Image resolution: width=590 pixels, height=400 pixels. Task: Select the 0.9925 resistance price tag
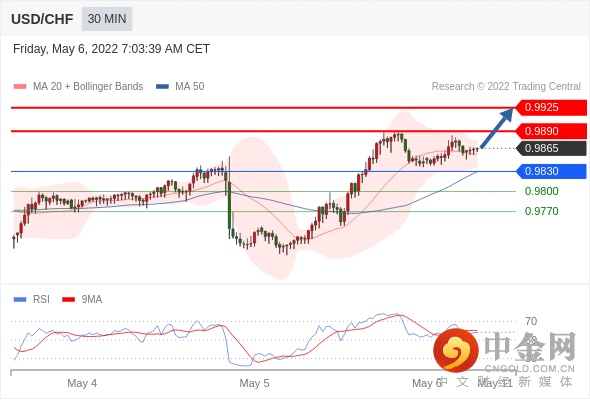[551, 107]
